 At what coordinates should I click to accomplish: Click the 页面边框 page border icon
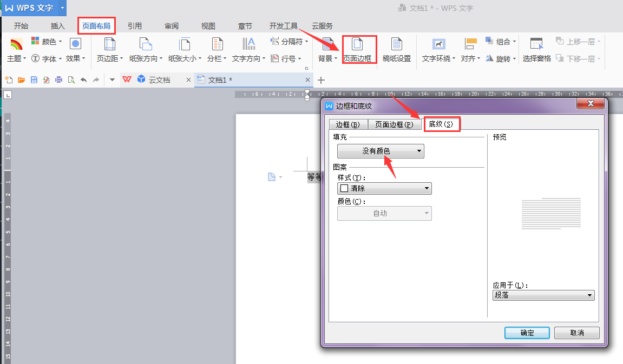[x=357, y=44]
